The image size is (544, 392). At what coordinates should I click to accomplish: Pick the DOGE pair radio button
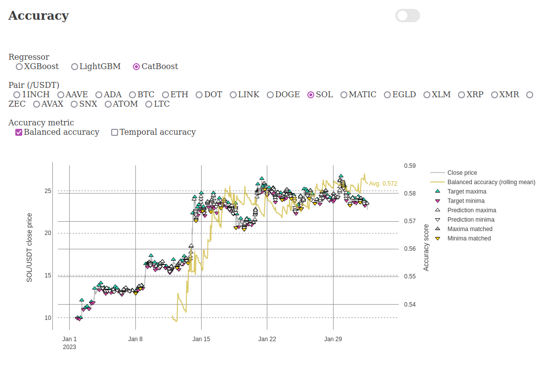270,95
